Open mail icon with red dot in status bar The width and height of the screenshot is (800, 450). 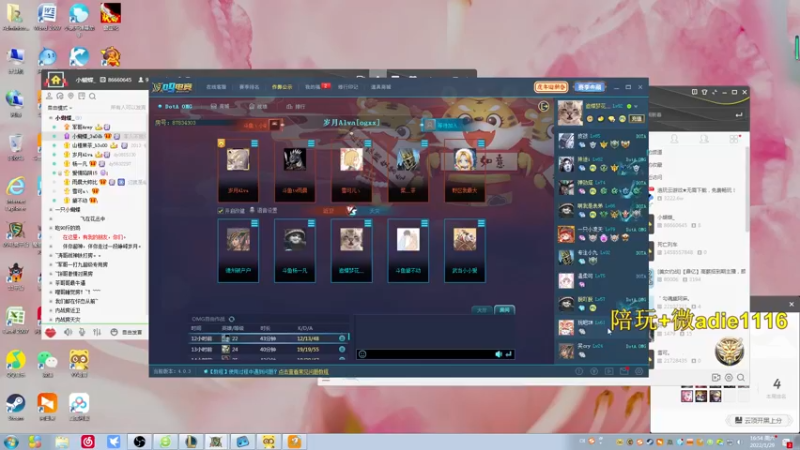point(624,371)
